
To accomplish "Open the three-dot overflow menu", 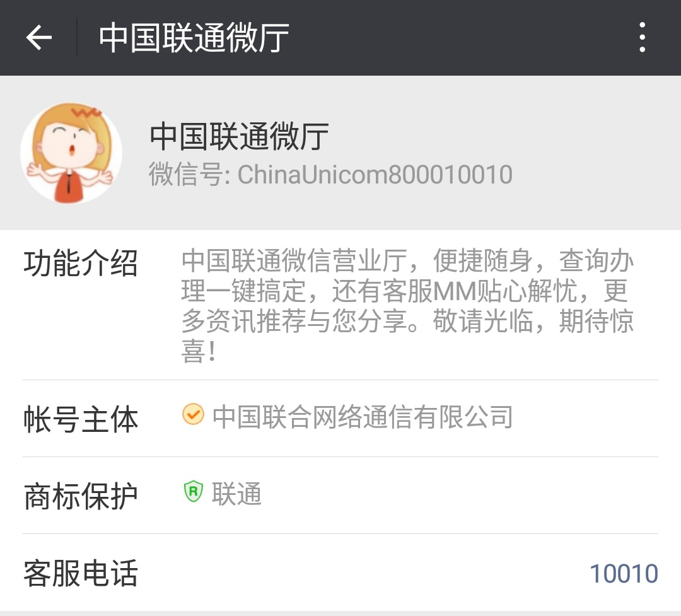I will [x=643, y=37].
